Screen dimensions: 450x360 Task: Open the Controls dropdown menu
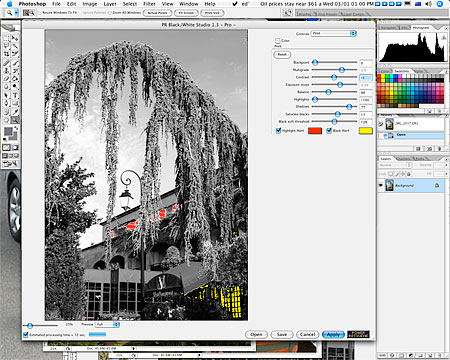(334, 33)
